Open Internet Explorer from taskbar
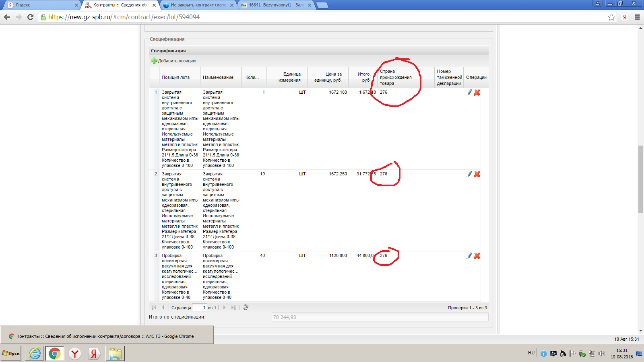 tap(35, 354)
